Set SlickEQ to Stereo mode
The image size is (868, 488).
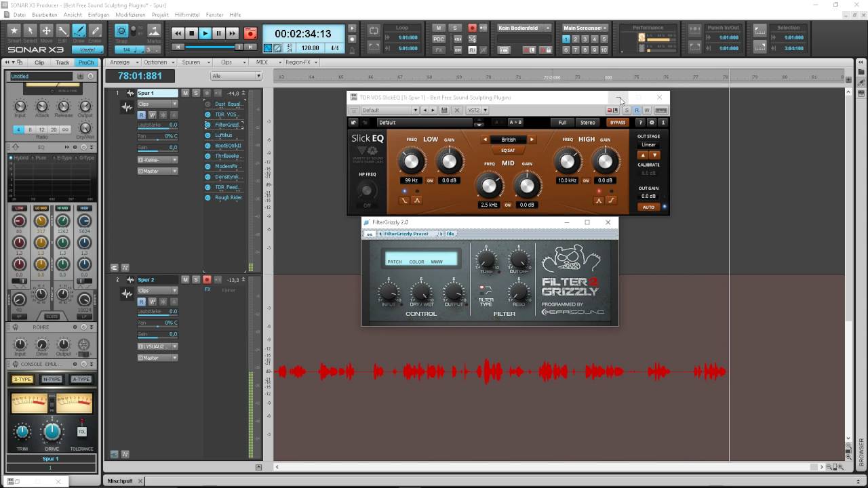coord(588,123)
